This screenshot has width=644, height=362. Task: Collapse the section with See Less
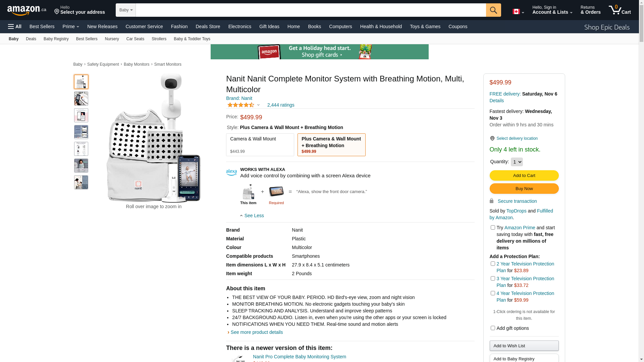[x=252, y=216]
